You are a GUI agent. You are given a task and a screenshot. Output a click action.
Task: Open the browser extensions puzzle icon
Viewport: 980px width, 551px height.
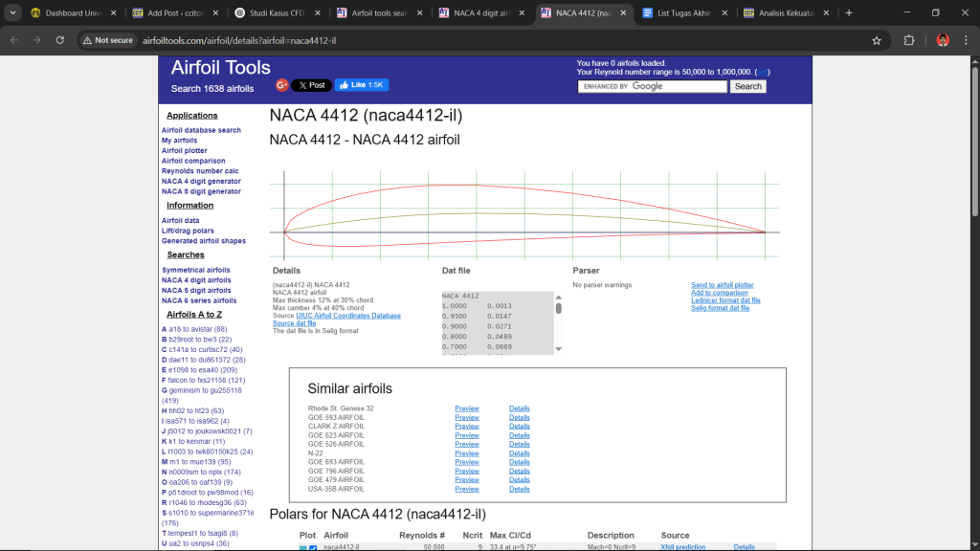909,40
